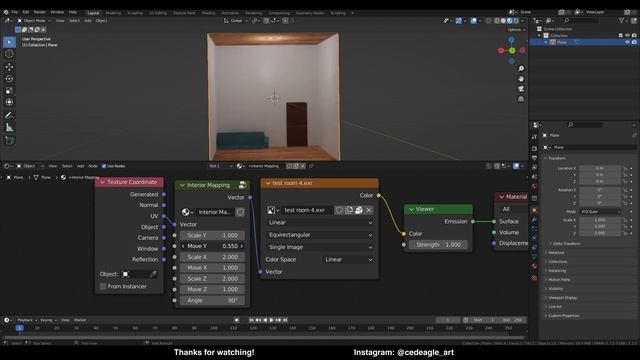The width and height of the screenshot is (640, 360).
Task: Adjust the Angle 90° field
Action: coord(212,300)
